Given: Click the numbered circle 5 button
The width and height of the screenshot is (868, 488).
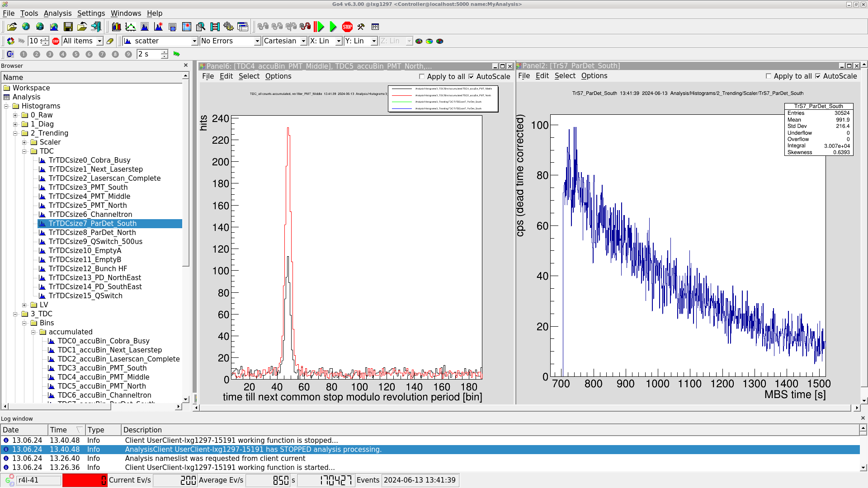Looking at the screenshot, I should pyautogui.click(x=76, y=54).
